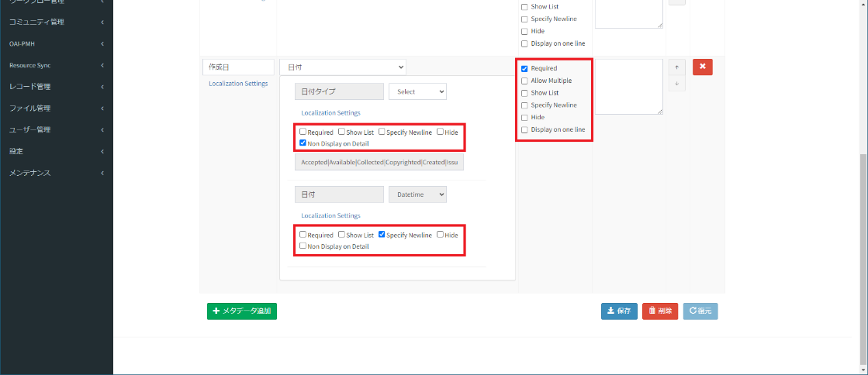Open the Select input type dropdown
The image size is (868, 375).
417,91
